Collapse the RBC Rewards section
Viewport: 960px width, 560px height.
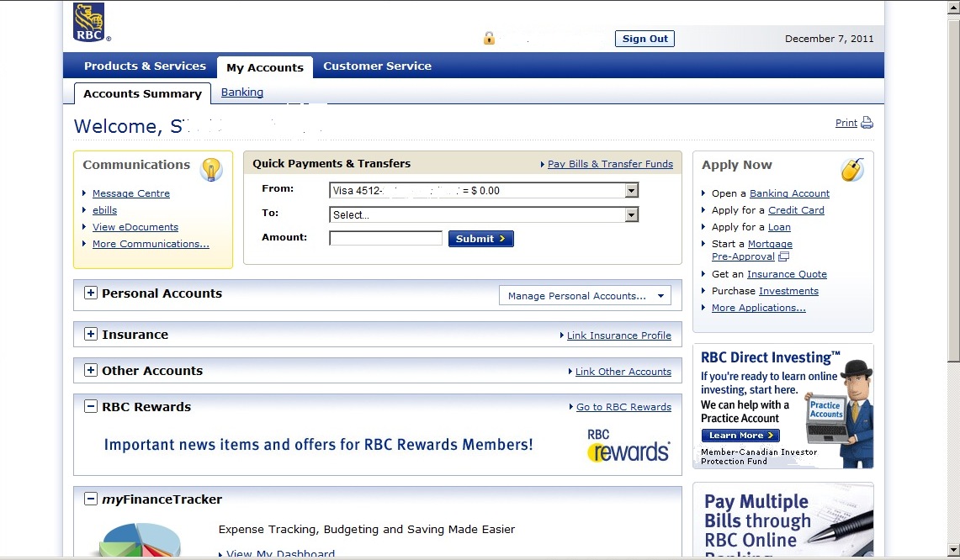(91, 407)
